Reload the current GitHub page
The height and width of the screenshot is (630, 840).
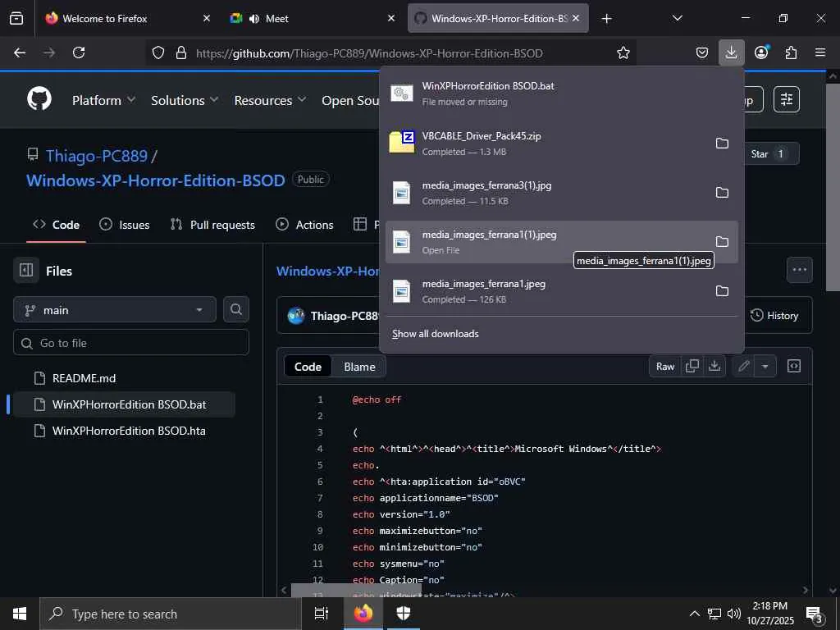(79, 52)
